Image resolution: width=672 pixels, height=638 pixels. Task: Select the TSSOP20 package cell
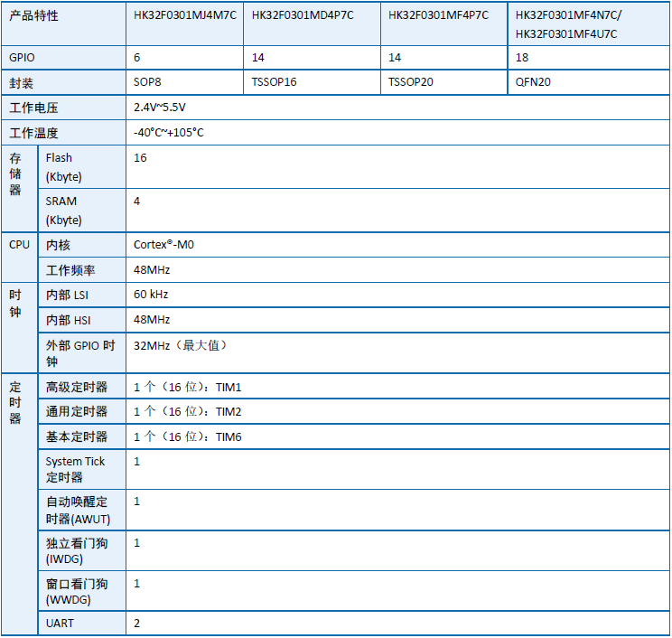point(410,81)
